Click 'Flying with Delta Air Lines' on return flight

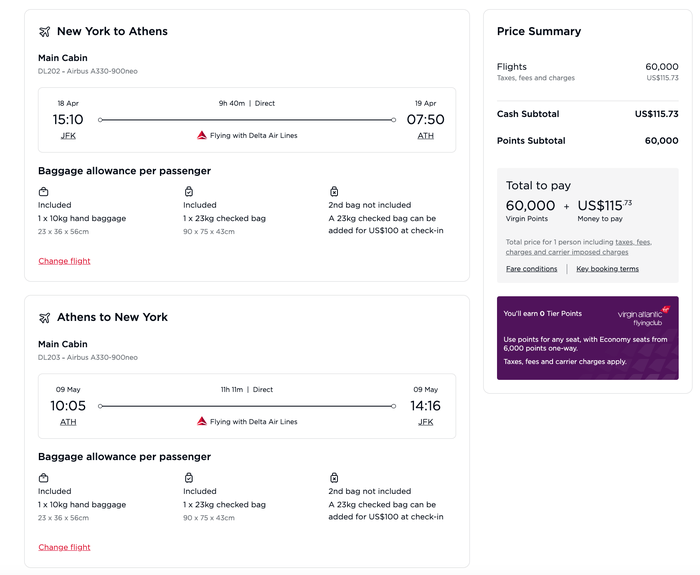[254, 422]
